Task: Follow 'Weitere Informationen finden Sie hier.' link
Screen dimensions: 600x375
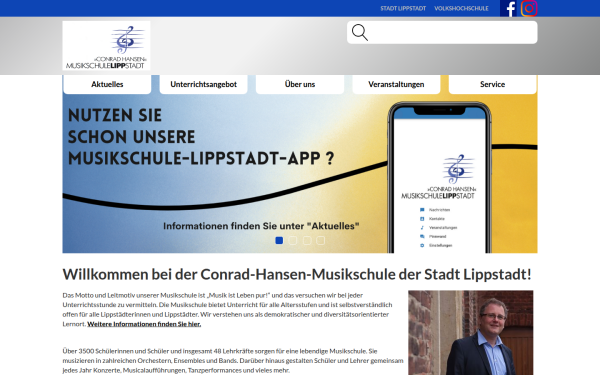Action: coord(144,324)
